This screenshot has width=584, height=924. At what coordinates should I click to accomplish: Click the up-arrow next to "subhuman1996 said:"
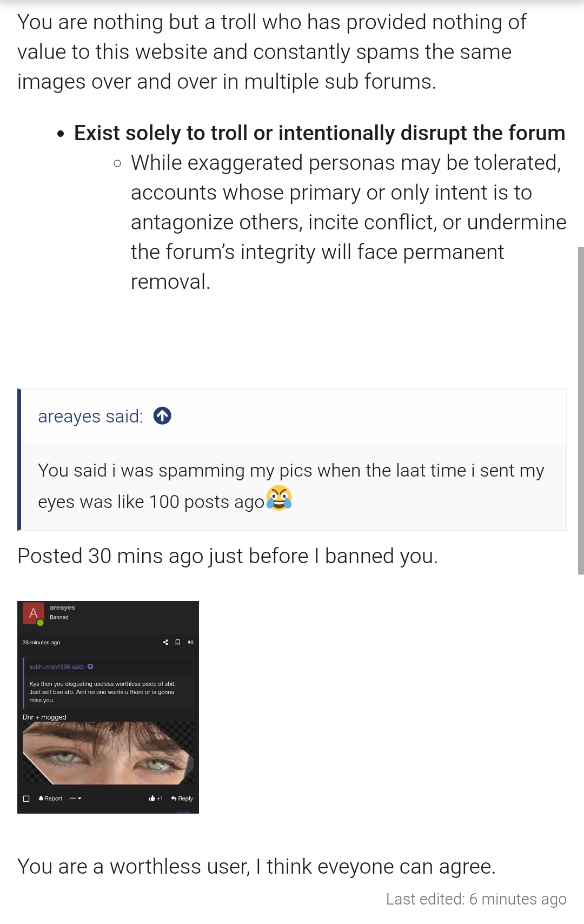coord(90,666)
